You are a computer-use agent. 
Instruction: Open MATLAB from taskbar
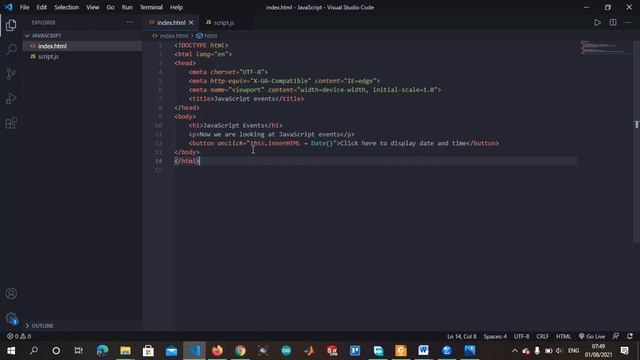tap(309, 351)
